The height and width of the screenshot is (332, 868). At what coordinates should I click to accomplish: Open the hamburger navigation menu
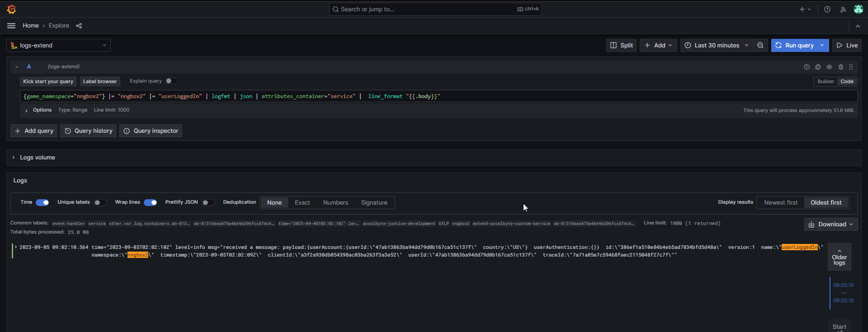pyautogui.click(x=11, y=26)
